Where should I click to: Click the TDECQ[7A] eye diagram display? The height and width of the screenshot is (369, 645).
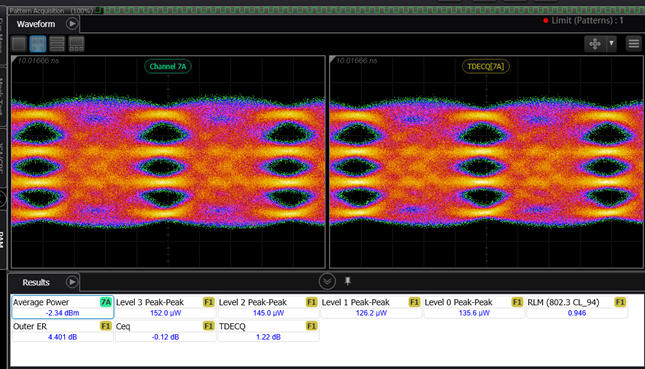(x=487, y=162)
